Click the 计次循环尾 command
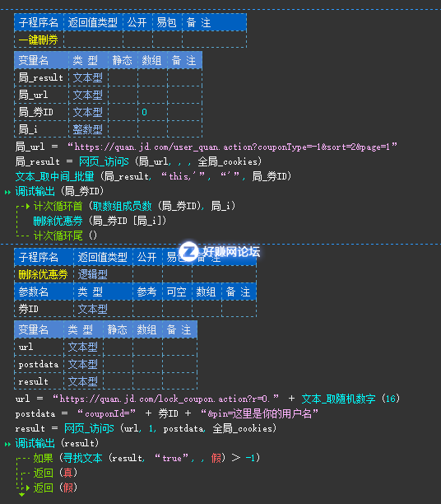 click(58, 236)
